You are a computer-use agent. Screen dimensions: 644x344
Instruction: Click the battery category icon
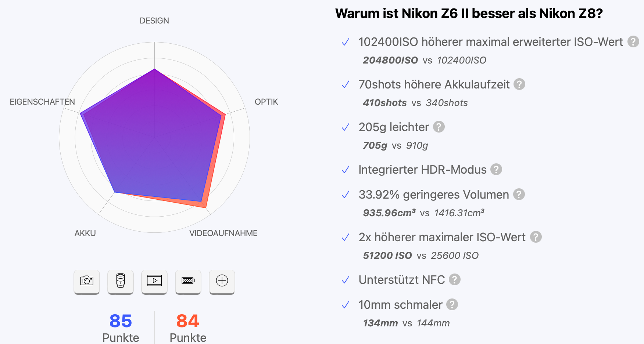[x=188, y=281]
